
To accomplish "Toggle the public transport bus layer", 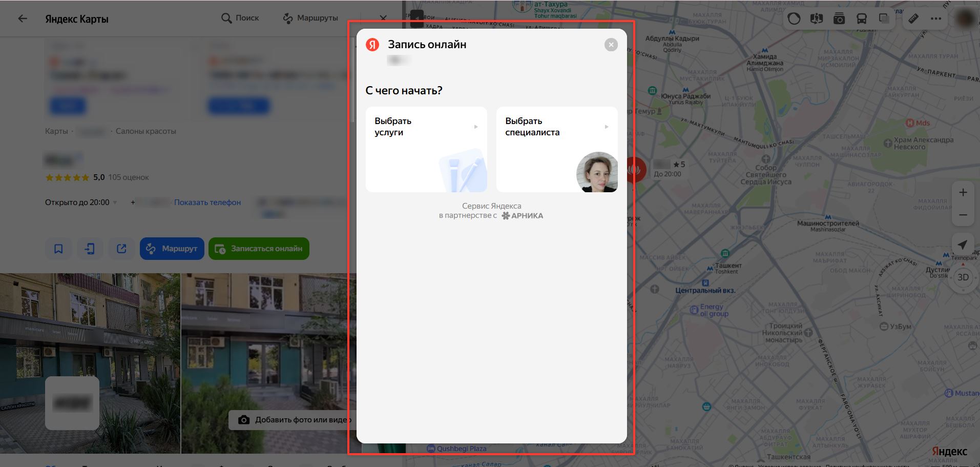I will click(x=862, y=19).
